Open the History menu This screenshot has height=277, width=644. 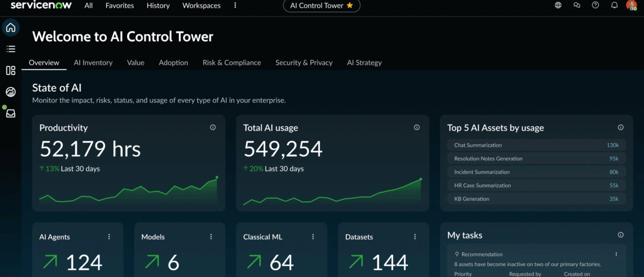158,5
